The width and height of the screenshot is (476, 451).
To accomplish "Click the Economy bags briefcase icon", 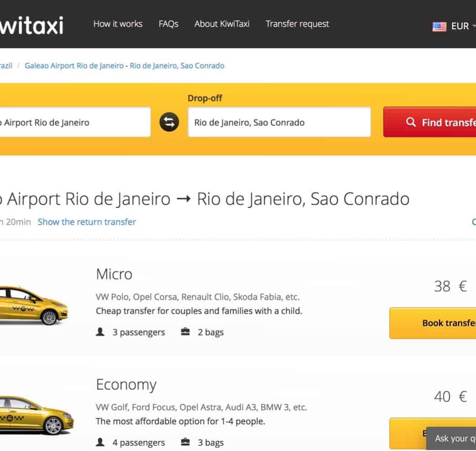I will pos(185,442).
